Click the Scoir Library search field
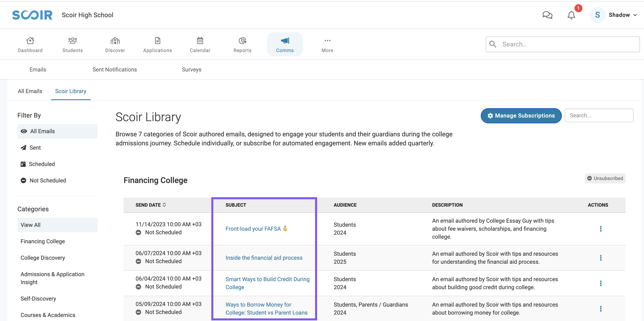The image size is (644, 321). pos(599,115)
